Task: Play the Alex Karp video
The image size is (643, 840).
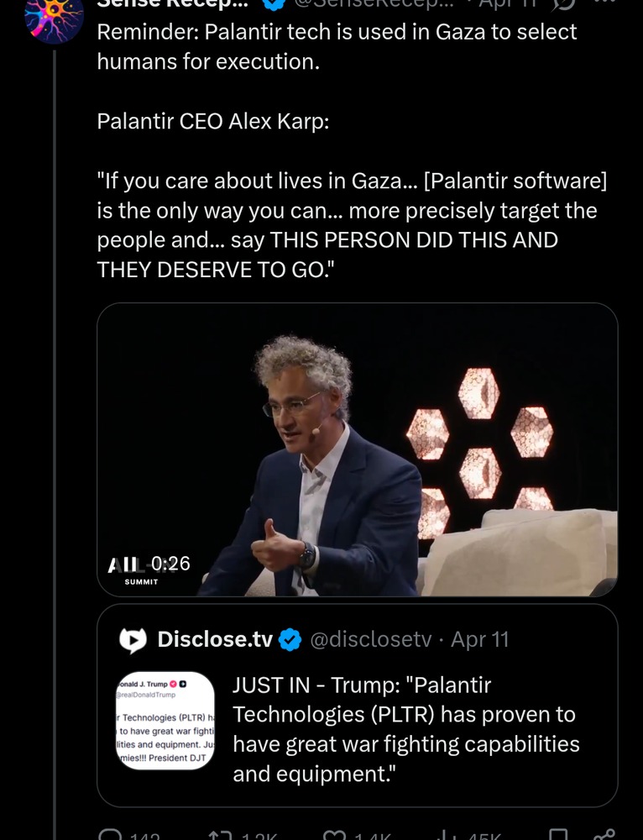Action: (357, 449)
